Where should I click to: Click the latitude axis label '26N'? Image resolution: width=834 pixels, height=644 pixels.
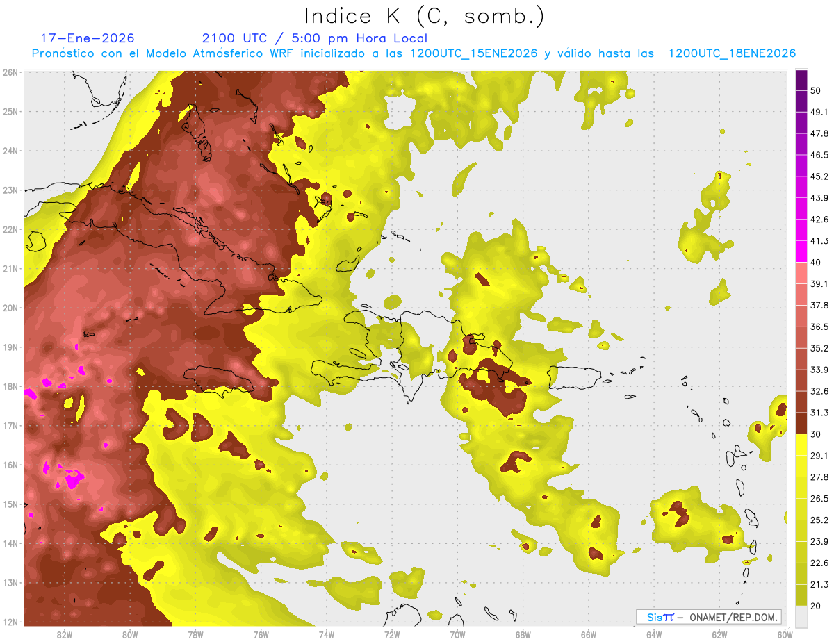10,72
